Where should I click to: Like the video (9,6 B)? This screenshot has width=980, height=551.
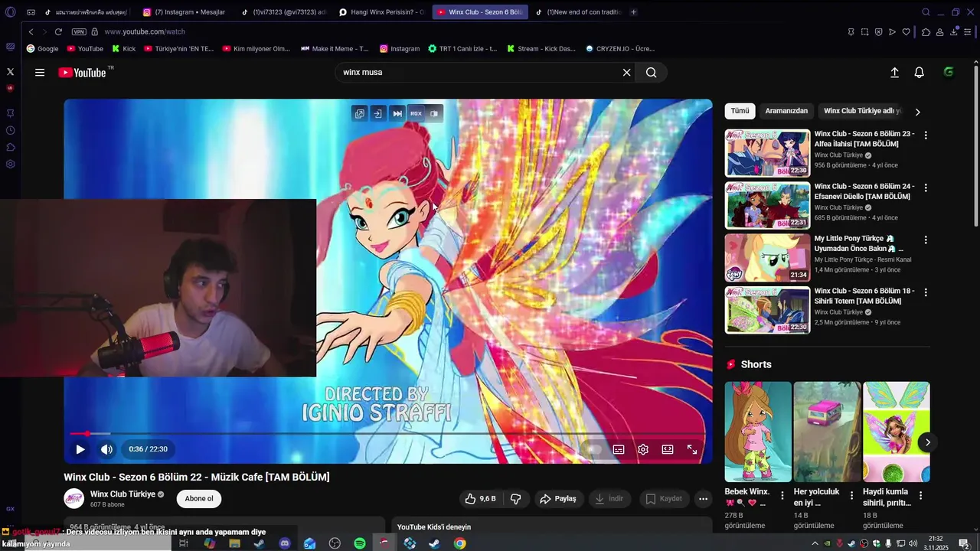[x=480, y=498]
